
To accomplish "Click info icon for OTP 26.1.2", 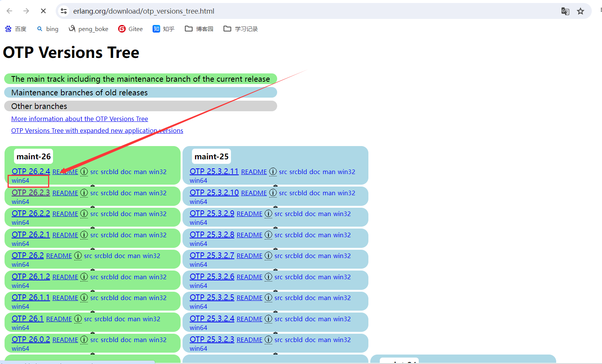I will point(84,277).
